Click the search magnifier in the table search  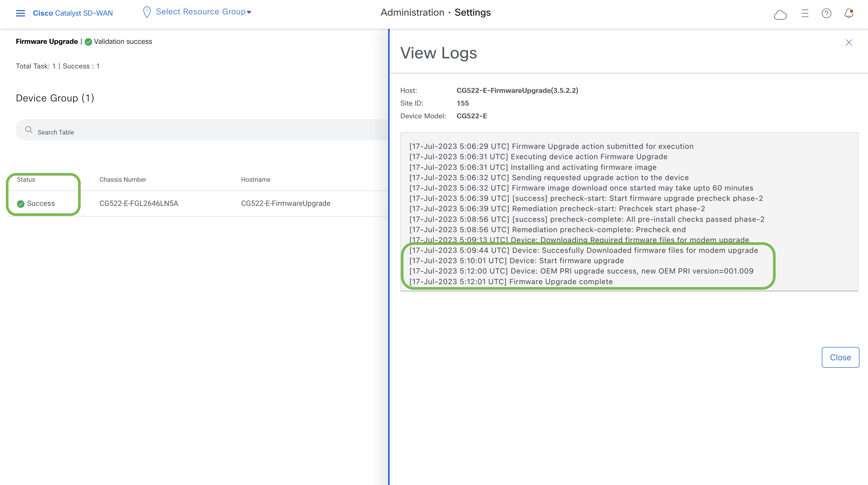(x=29, y=130)
